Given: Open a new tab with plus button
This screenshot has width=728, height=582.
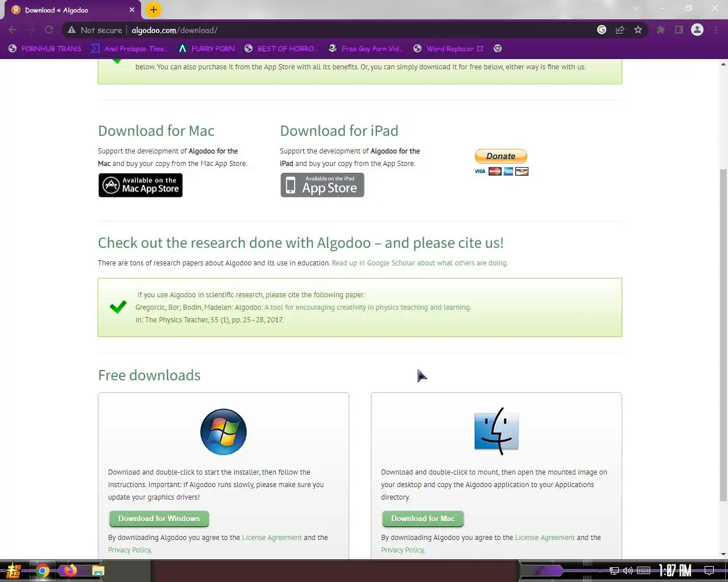Looking at the screenshot, I should pyautogui.click(x=154, y=10).
